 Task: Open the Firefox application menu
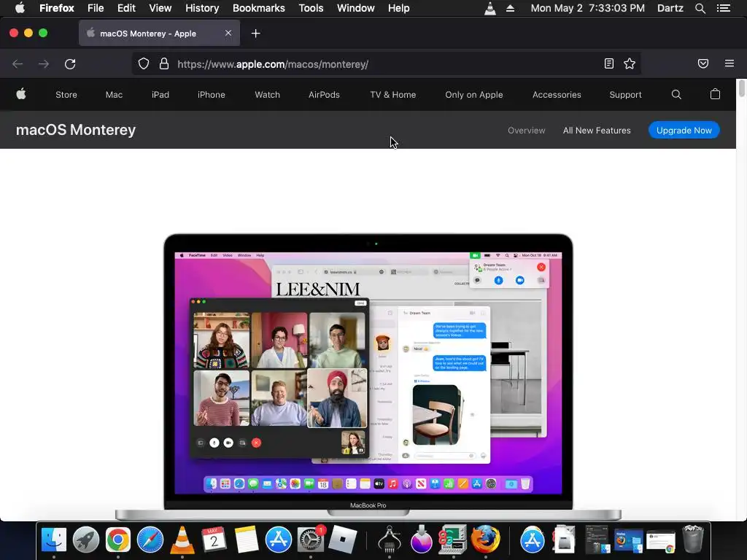(57, 8)
